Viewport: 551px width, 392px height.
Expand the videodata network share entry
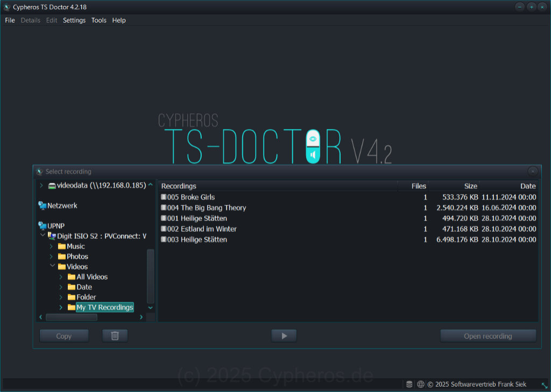pyautogui.click(x=41, y=184)
